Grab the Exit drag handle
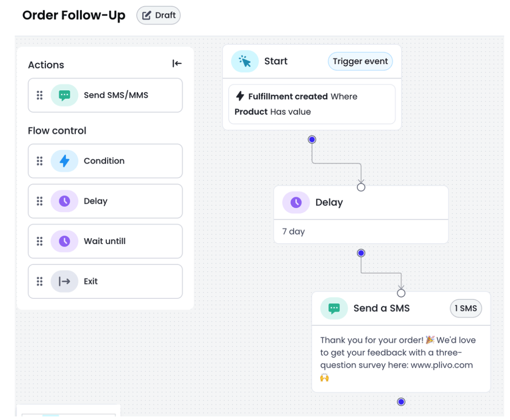This screenshot has width=510, height=420. [x=40, y=281]
